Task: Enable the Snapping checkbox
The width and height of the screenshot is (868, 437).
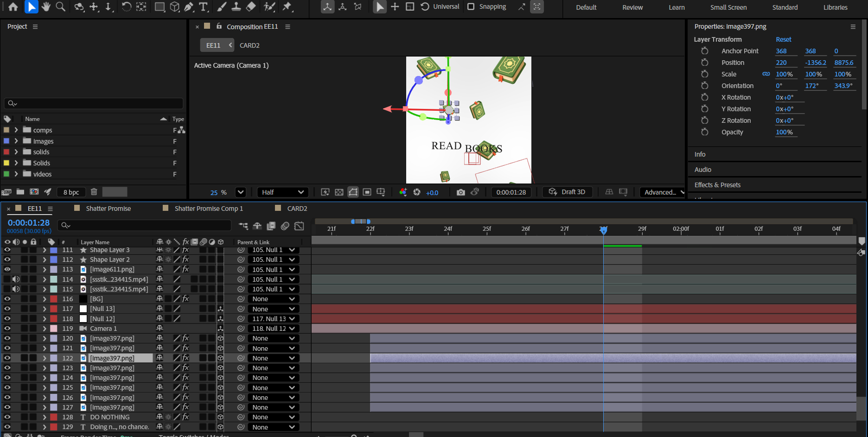Action: pyautogui.click(x=471, y=7)
